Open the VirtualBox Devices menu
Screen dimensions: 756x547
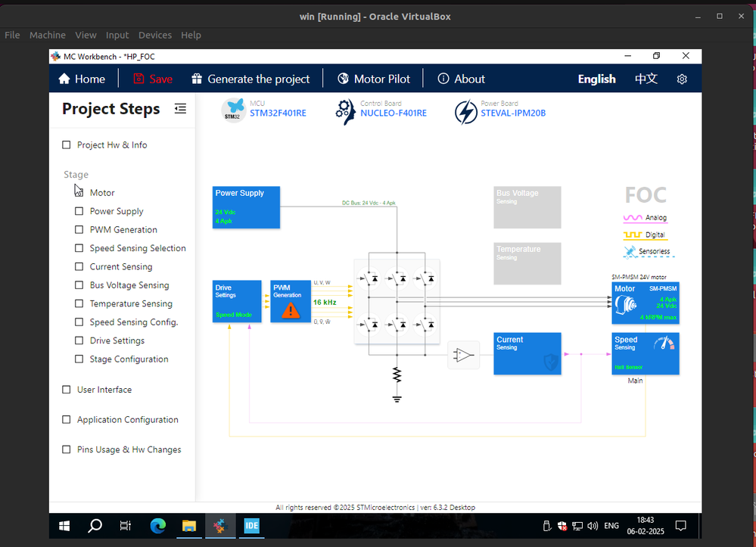pos(155,36)
